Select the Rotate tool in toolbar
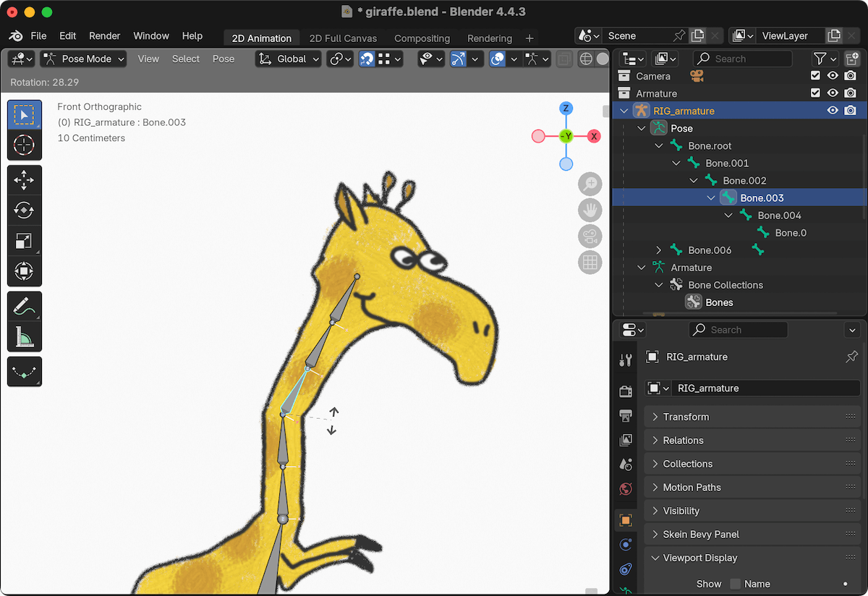Viewport: 868px width, 596px height. [24, 210]
